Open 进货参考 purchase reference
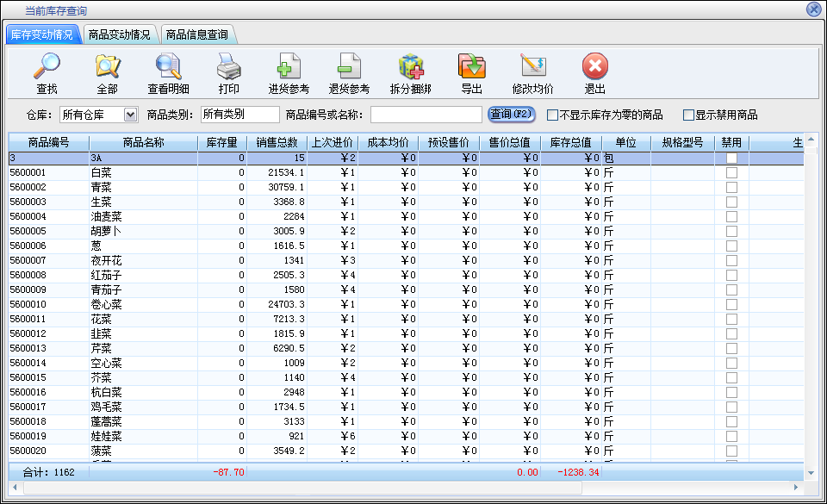 pyautogui.click(x=289, y=67)
